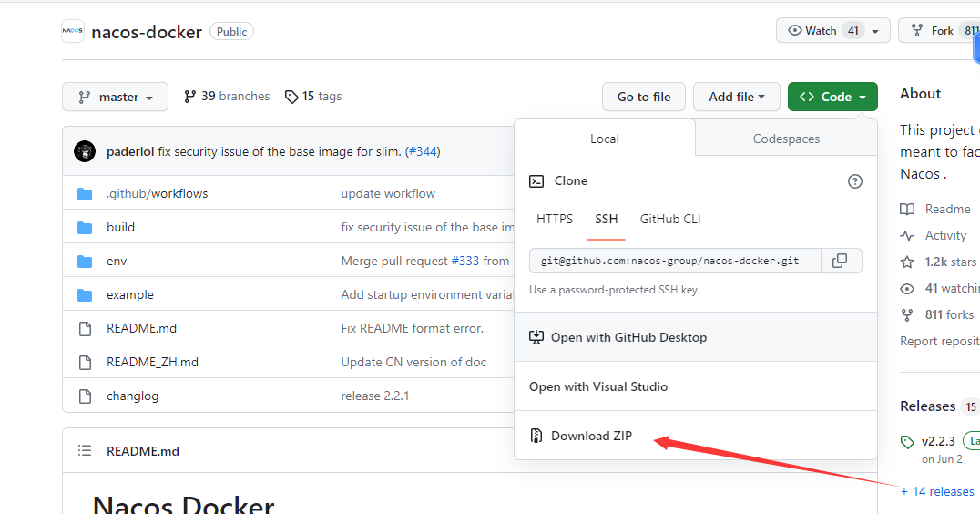Click the folder icon for .github/workflows

pyautogui.click(x=85, y=194)
